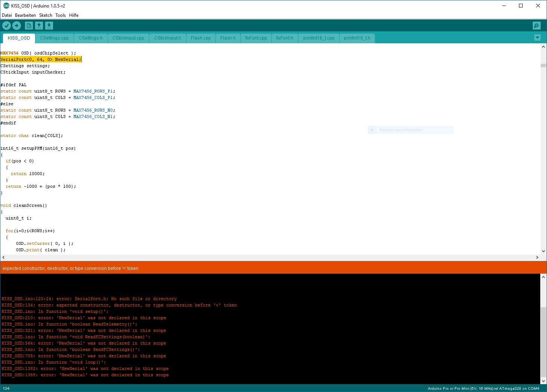This screenshot has width=547, height=392.
Task: Switch to the printInt16_t.cpp tab
Action: 318,38
